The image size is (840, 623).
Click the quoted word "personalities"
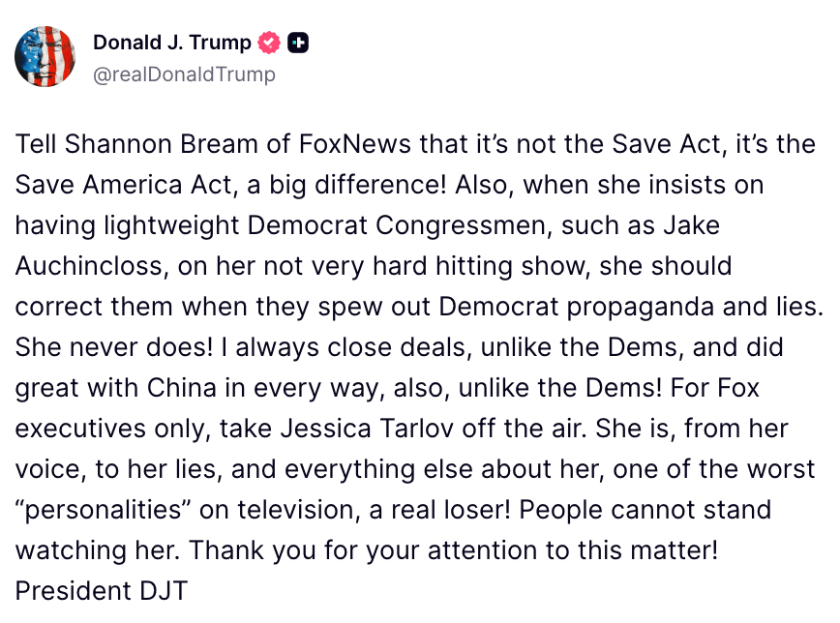point(104,510)
